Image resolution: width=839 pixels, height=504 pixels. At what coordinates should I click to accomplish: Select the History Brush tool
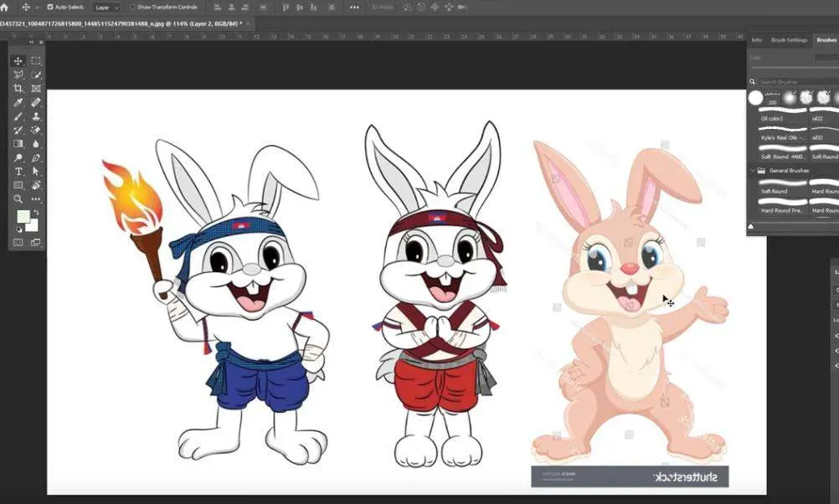point(18,130)
